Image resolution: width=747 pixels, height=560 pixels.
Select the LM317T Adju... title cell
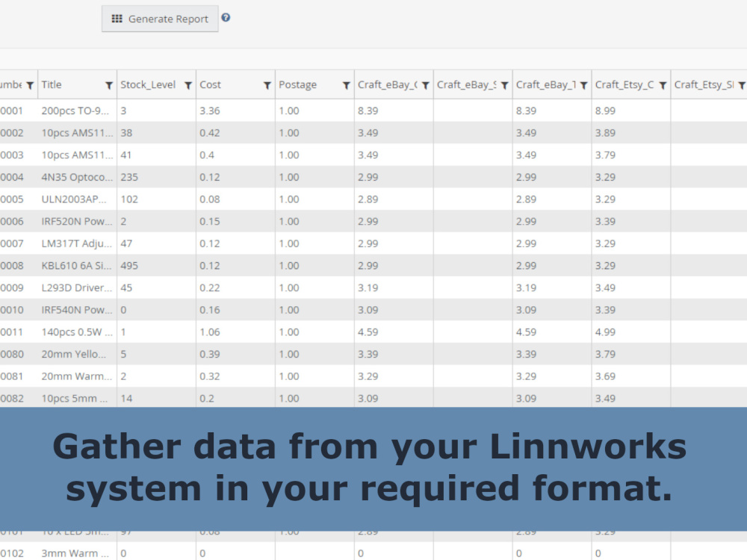point(77,243)
